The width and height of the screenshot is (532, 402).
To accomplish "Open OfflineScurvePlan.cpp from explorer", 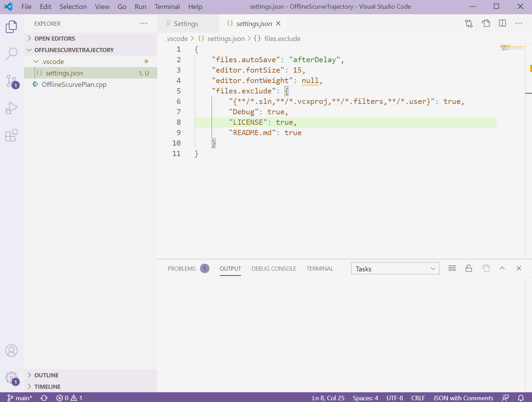I will pyautogui.click(x=91, y=84).
